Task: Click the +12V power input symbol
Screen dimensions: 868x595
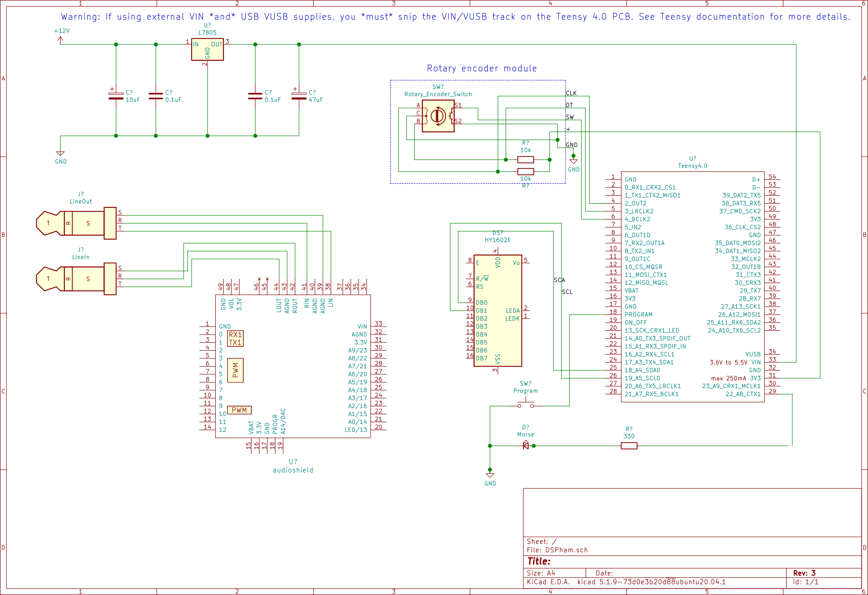Action: pyautogui.click(x=61, y=39)
